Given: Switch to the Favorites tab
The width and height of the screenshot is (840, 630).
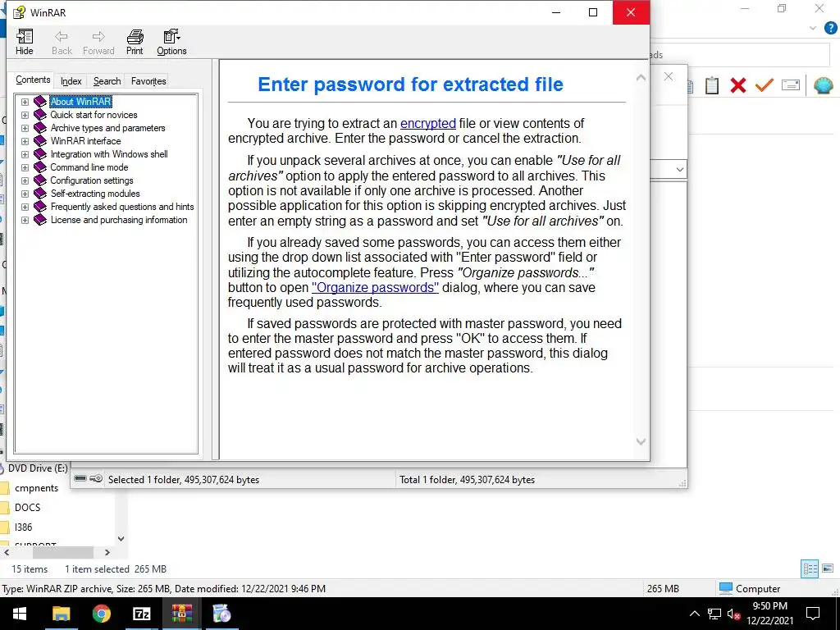Looking at the screenshot, I should coord(148,81).
